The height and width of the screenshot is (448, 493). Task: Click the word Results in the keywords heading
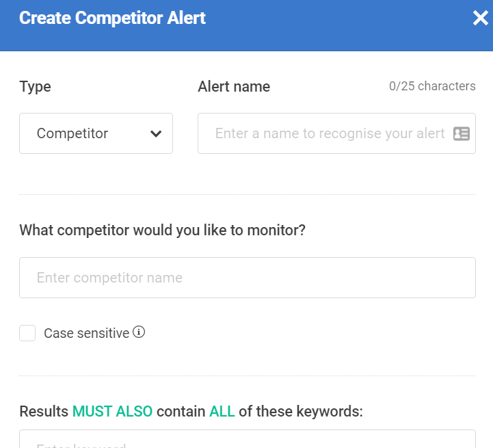point(44,412)
